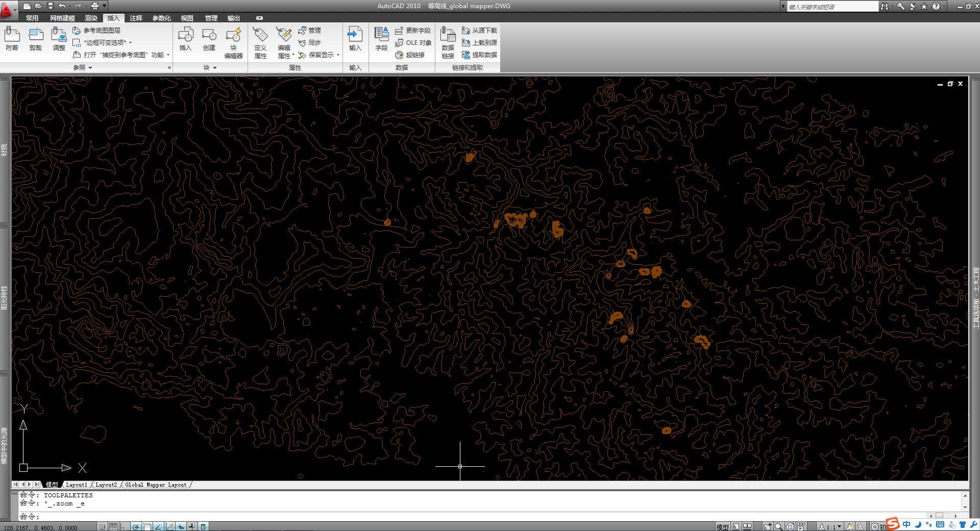Open the search binoculars icon in title bar
This screenshot has width=980, height=531.
[885, 6]
